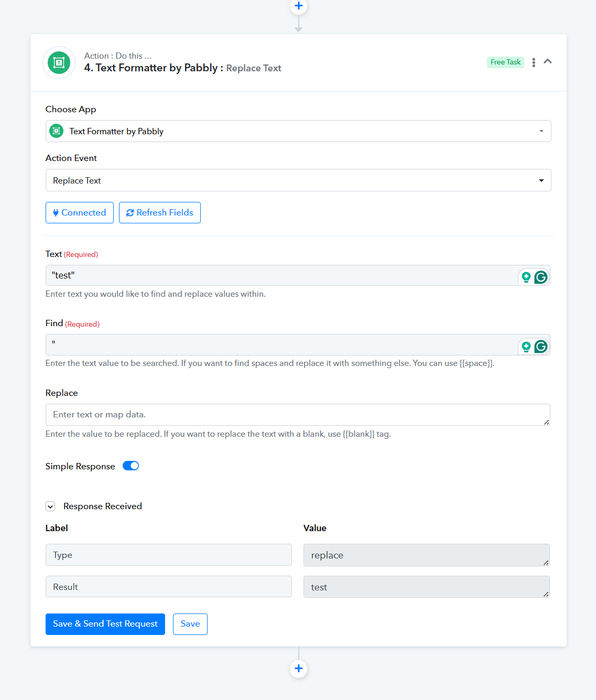This screenshot has width=596, height=700.
Task: Open the Action Event dropdown
Action: pos(298,180)
